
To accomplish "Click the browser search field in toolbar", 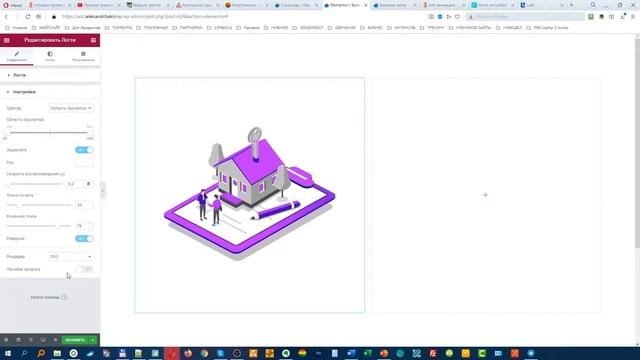I will click(526, 17).
